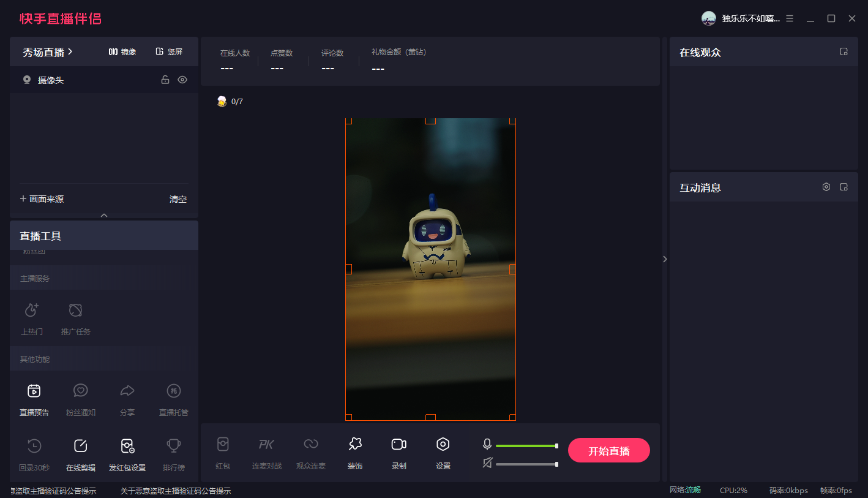Click the 互动消息 settings hexagon icon

pyautogui.click(x=826, y=187)
